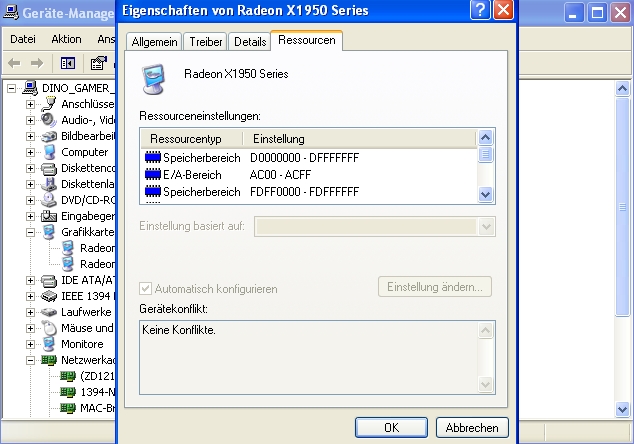Click the Mäuse mouse icon
Viewport: 634px width, 444px height.
49,328
